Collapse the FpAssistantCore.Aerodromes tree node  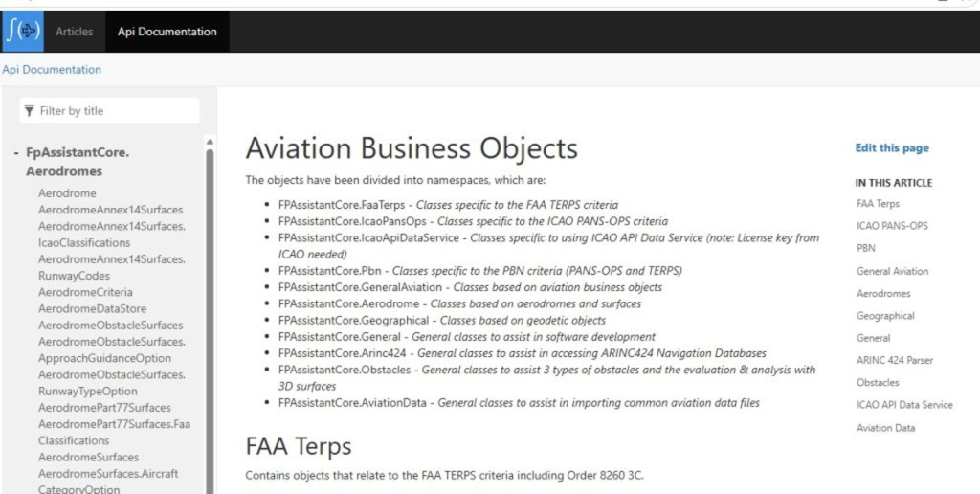coord(16,152)
